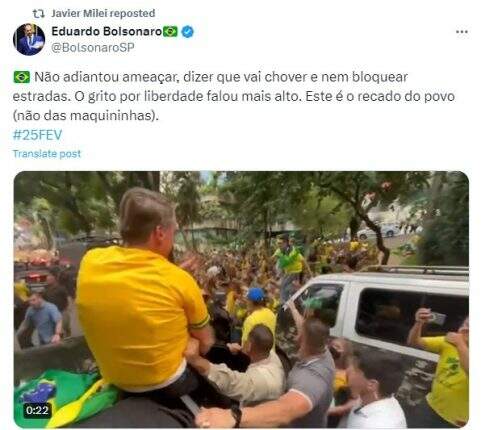Open the #25FEV hashtag
This screenshot has height=430, width=481.
pos(37,135)
